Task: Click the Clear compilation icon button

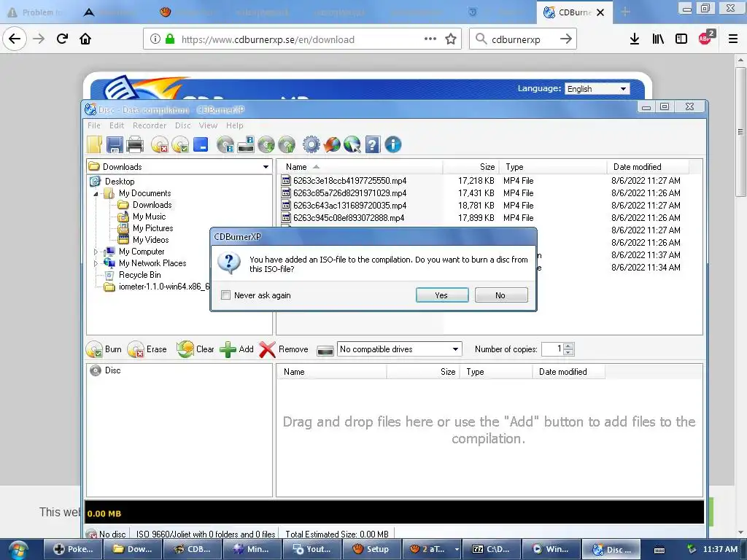Action: tap(196, 349)
